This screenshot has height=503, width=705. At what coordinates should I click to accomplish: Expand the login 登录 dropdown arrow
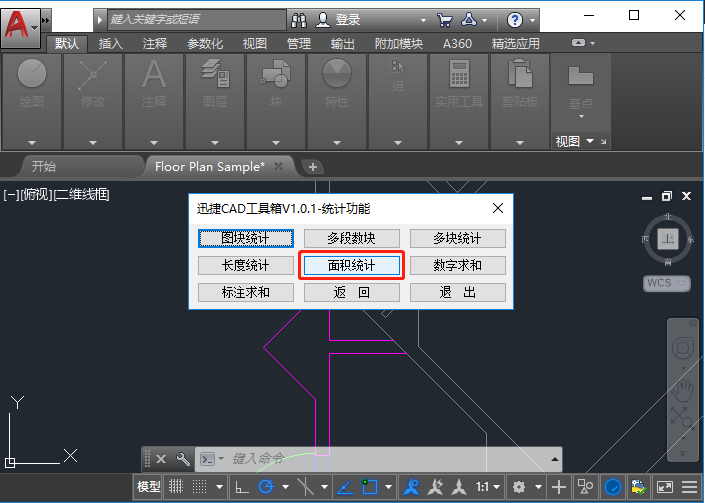423,20
